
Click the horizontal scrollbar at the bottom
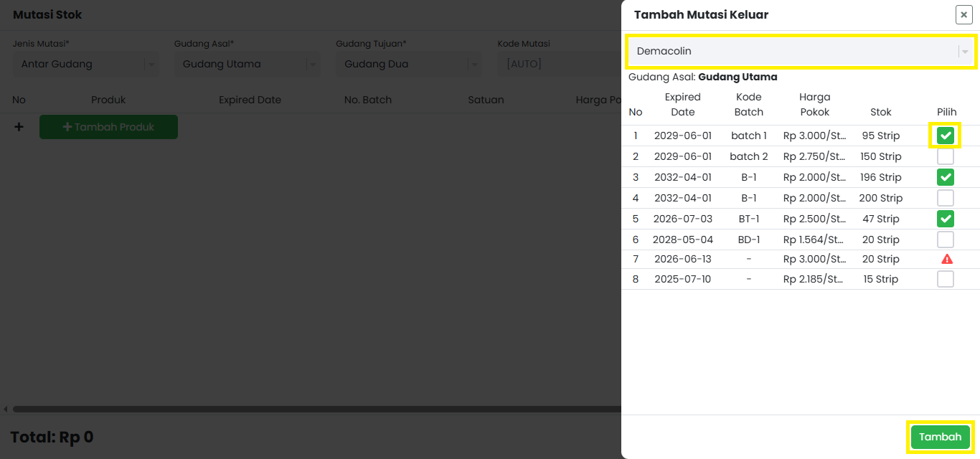pos(316,409)
